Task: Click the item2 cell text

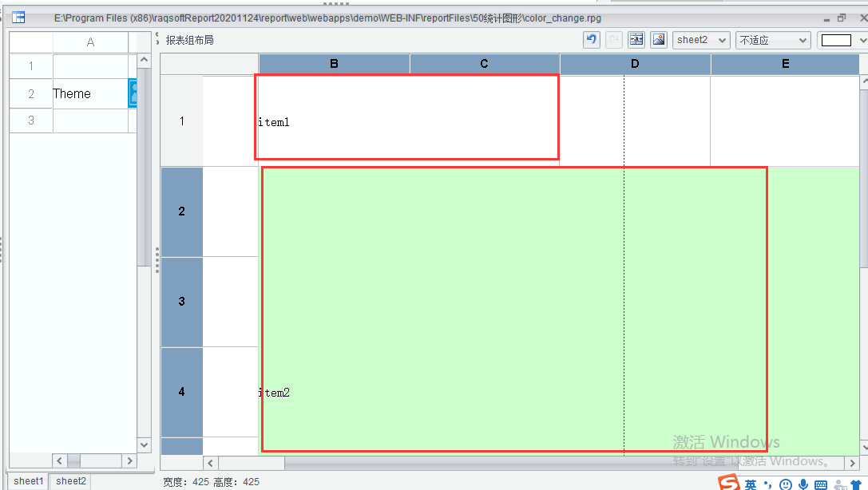Action: coord(275,393)
